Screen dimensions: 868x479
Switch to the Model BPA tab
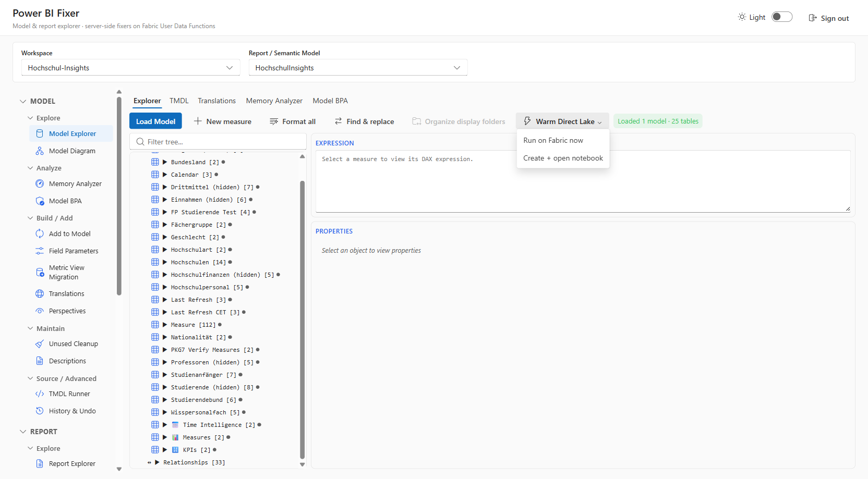330,101
